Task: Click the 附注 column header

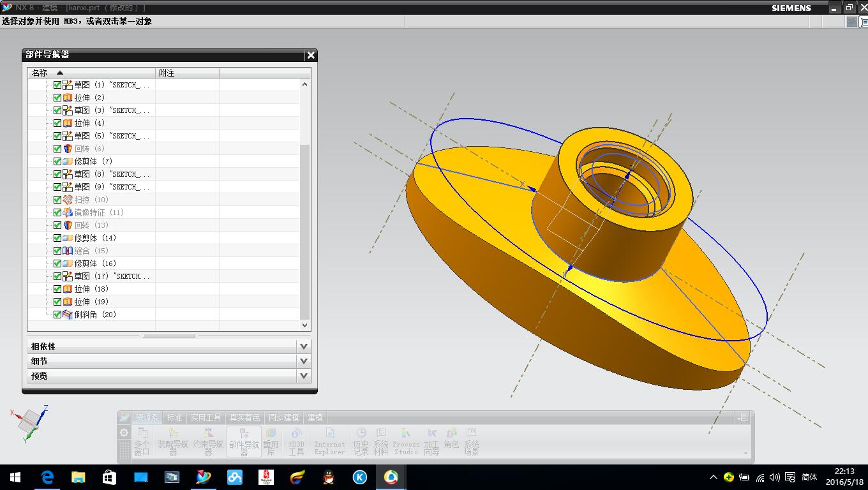Action: 187,73
